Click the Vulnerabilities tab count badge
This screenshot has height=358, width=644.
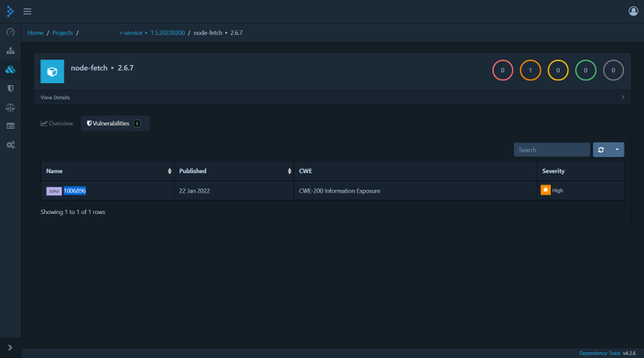[x=137, y=123]
